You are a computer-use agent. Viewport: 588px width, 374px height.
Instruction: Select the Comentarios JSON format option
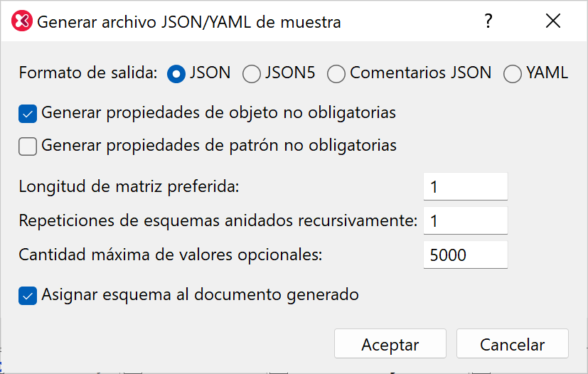pyautogui.click(x=336, y=73)
